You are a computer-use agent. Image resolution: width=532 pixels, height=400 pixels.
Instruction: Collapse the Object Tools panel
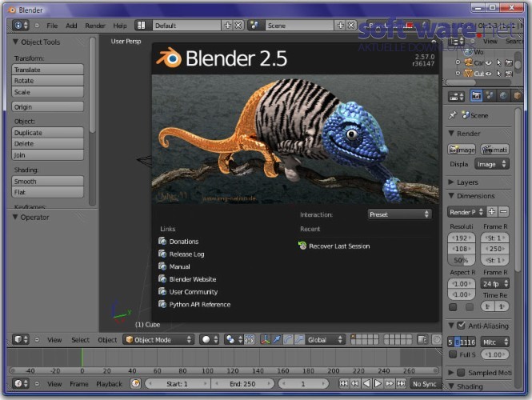pyautogui.click(x=16, y=42)
